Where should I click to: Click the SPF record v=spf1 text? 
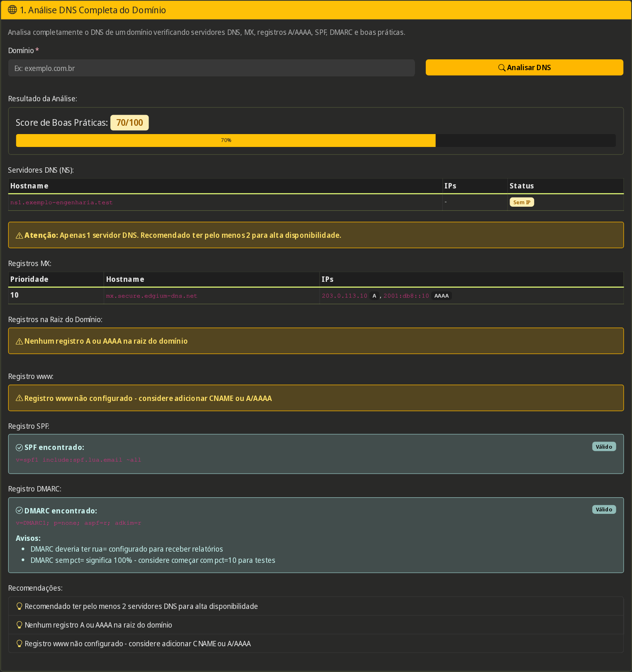pyautogui.click(x=78, y=460)
